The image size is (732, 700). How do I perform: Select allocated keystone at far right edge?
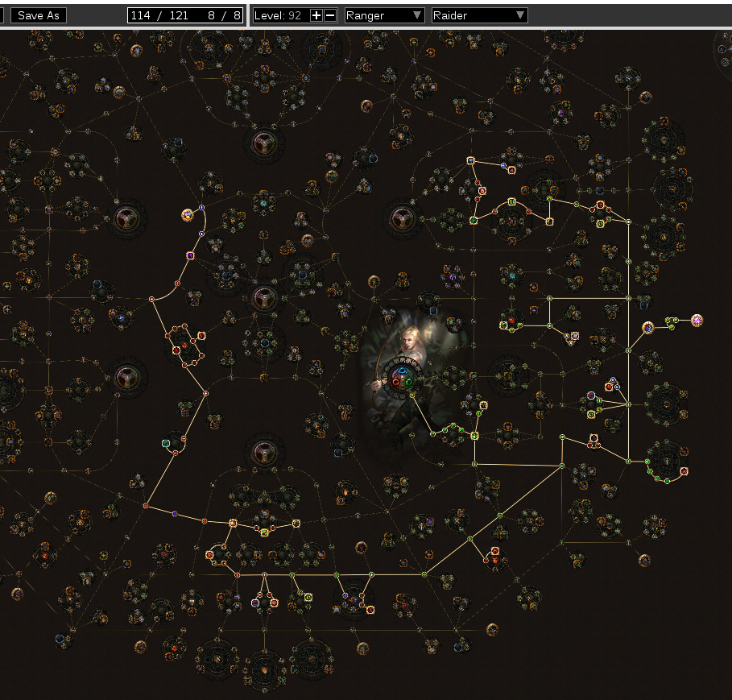(x=697, y=321)
